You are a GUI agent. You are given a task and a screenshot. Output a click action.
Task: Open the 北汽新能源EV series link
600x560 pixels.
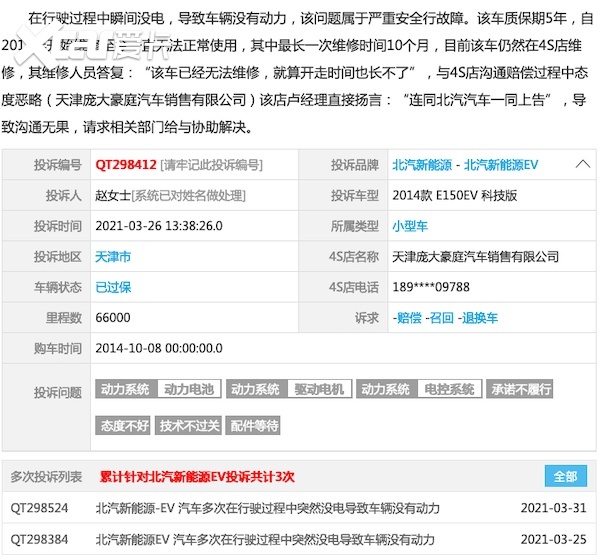[501, 165]
